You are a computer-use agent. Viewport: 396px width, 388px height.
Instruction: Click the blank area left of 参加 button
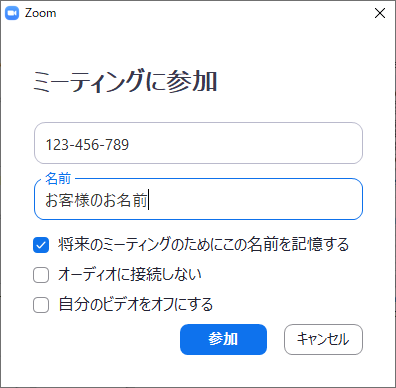tap(105, 339)
